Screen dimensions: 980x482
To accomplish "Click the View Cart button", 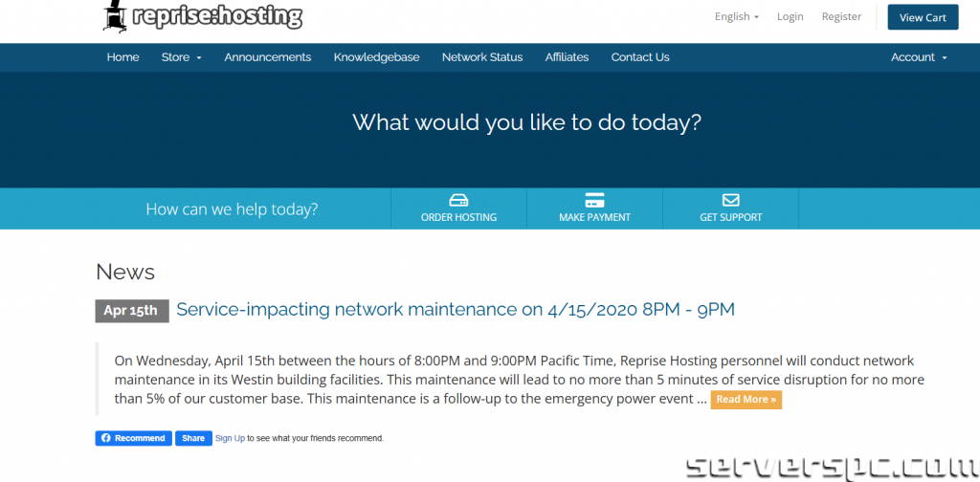I will point(923,17).
